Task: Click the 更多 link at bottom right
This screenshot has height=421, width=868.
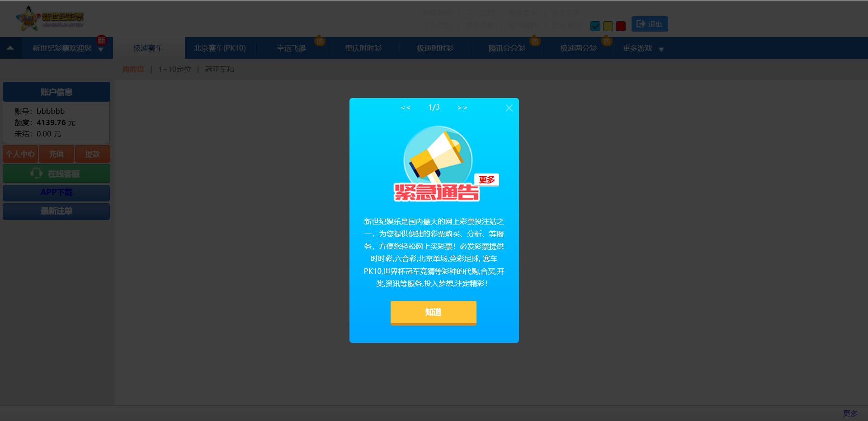Action: pyautogui.click(x=850, y=413)
